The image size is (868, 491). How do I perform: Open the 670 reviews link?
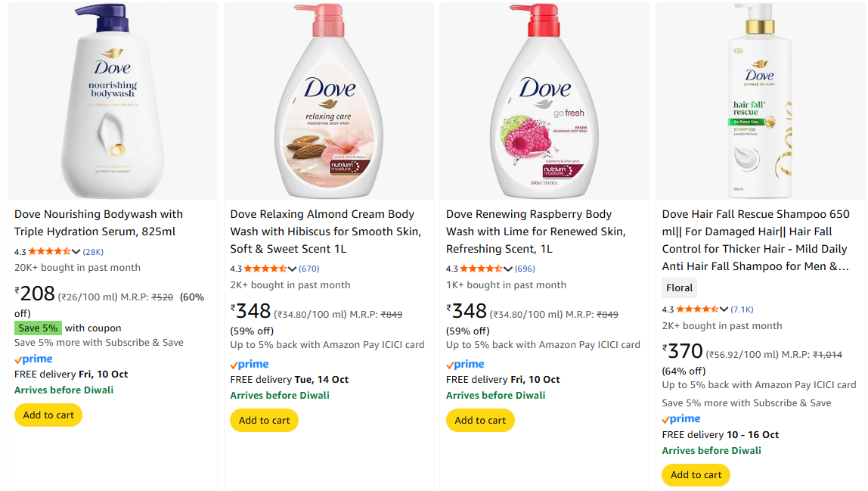tap(309, 269)
